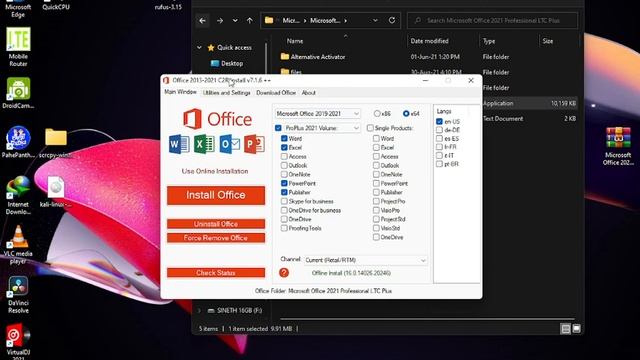The image size is (640, 360).
Task: Open recent locations chevron in Explorer
Action: point(235,20)
